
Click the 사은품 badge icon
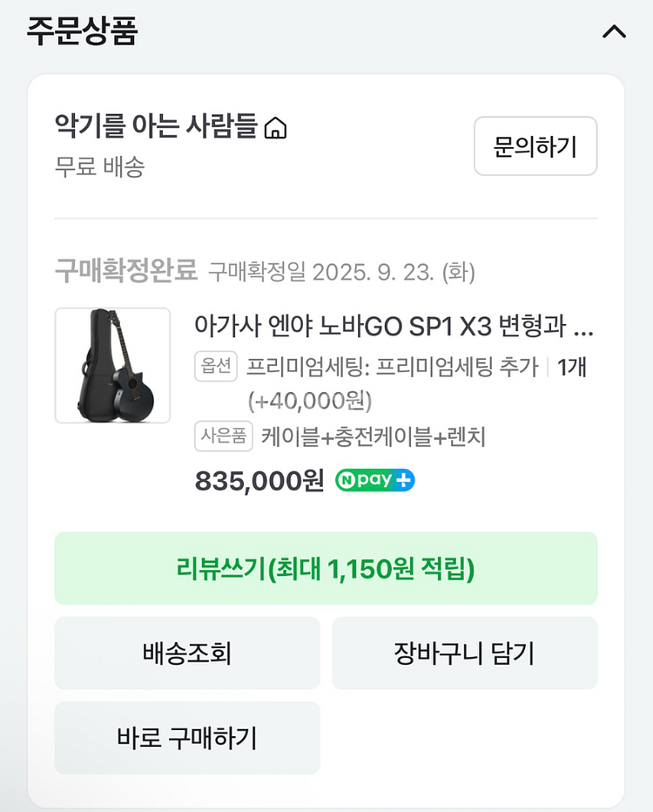point(223,436)
